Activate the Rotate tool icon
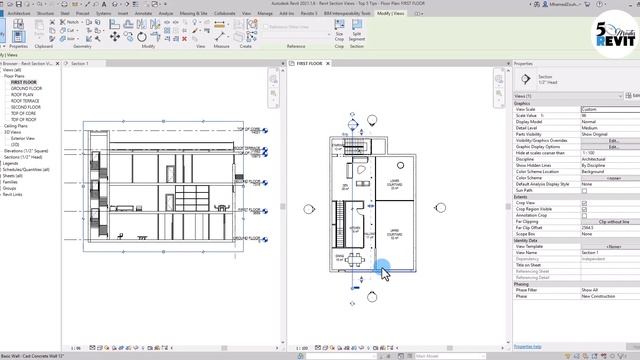 click(x=142, y=37)
